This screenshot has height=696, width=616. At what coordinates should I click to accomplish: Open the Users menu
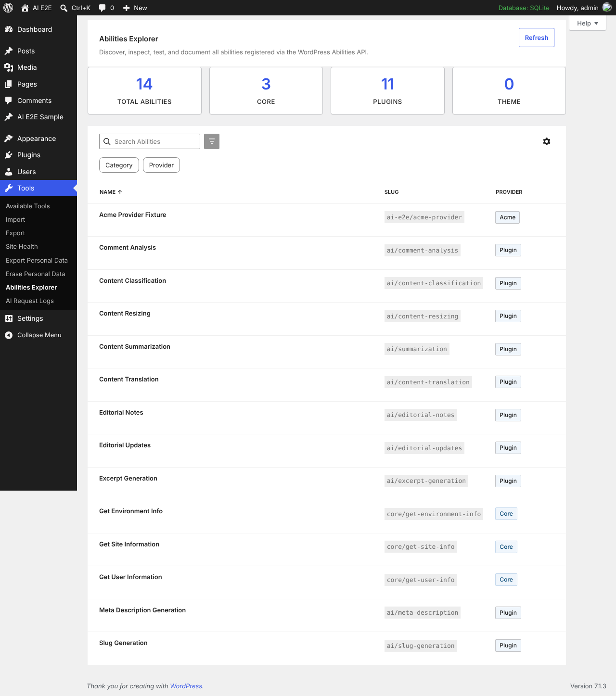coord(38,172)
